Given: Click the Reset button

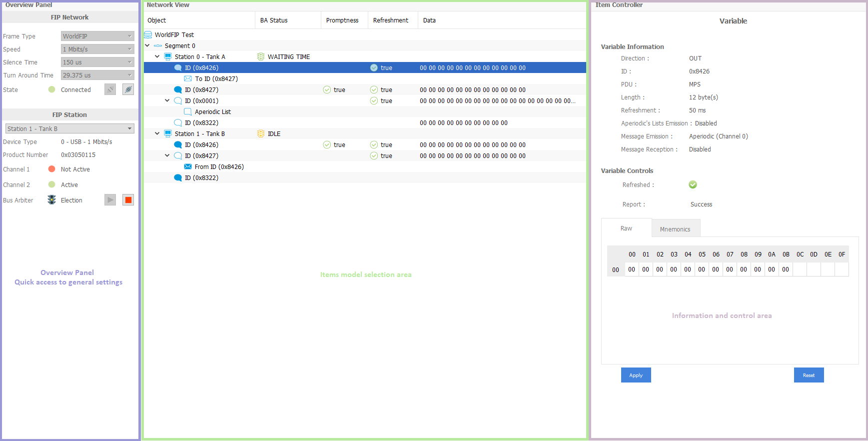Looking at the screenshot, I should tap(809, 375).
